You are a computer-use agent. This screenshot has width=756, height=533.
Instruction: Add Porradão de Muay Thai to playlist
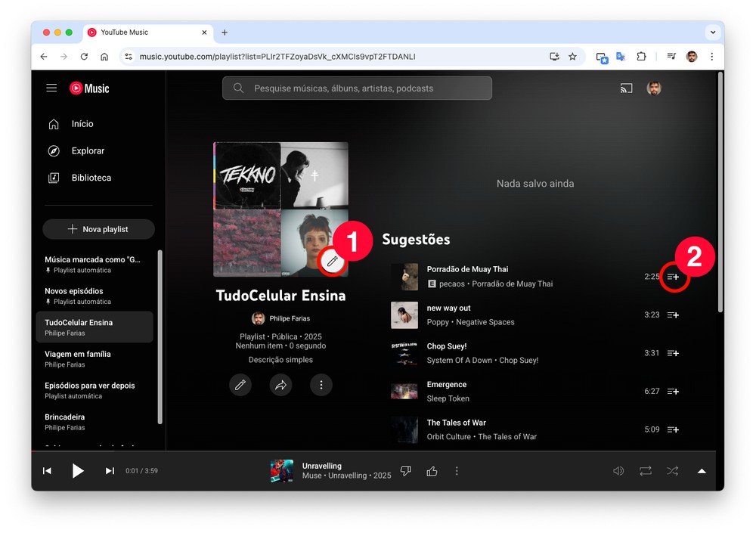(x=673, y=277)
